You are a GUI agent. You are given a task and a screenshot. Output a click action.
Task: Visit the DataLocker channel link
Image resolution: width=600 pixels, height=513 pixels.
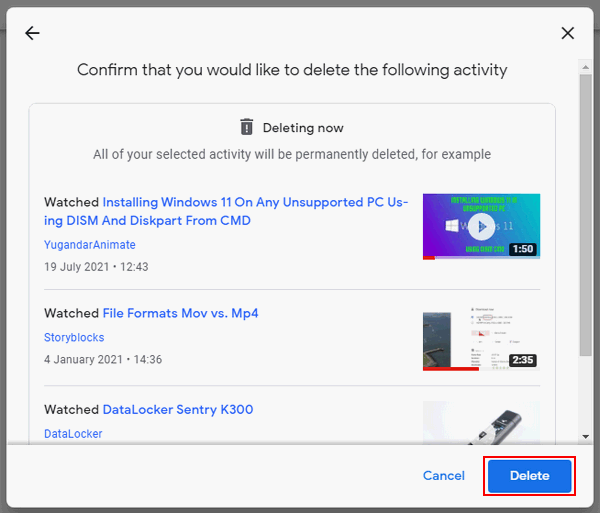click(73, 434)
